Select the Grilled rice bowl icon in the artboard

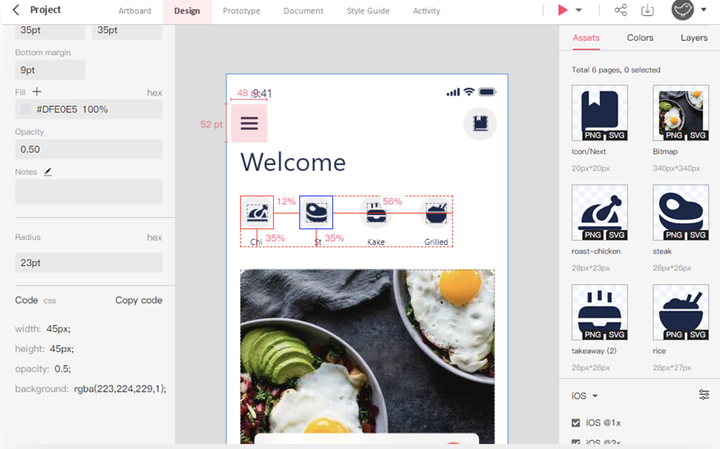click(x=436, y=213)
